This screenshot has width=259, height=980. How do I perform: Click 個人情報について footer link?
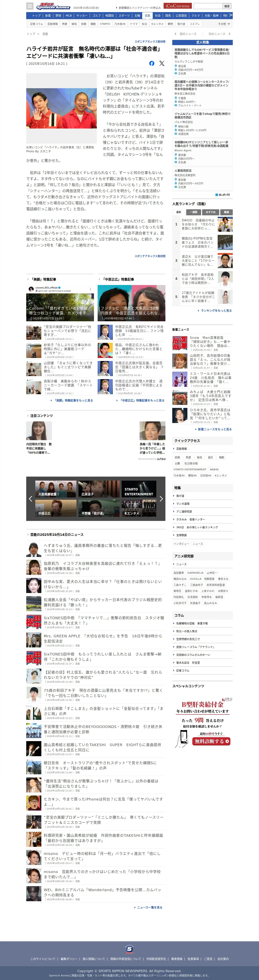(94, 959)
